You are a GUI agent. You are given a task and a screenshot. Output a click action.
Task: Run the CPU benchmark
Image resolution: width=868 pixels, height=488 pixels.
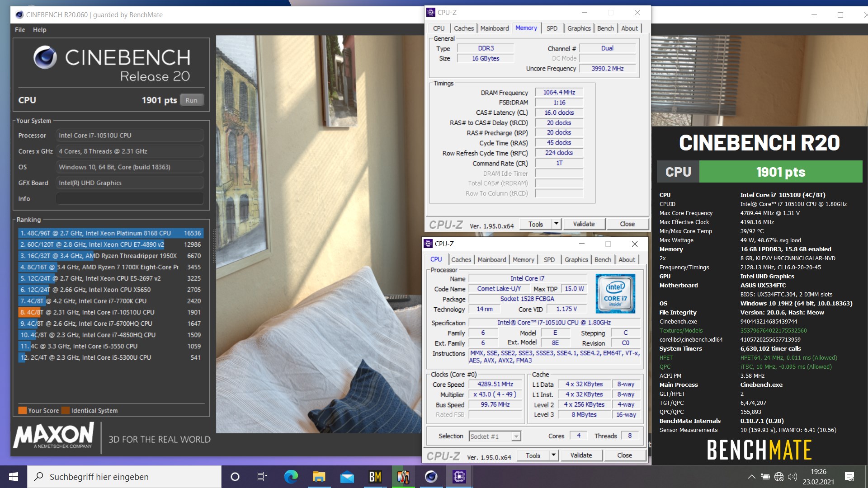(x=191, y=100)
